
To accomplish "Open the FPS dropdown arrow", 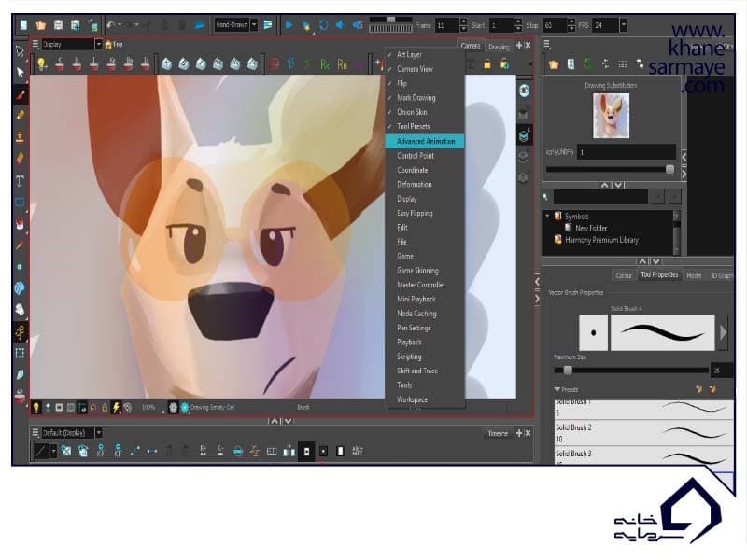I will (623, 25).
